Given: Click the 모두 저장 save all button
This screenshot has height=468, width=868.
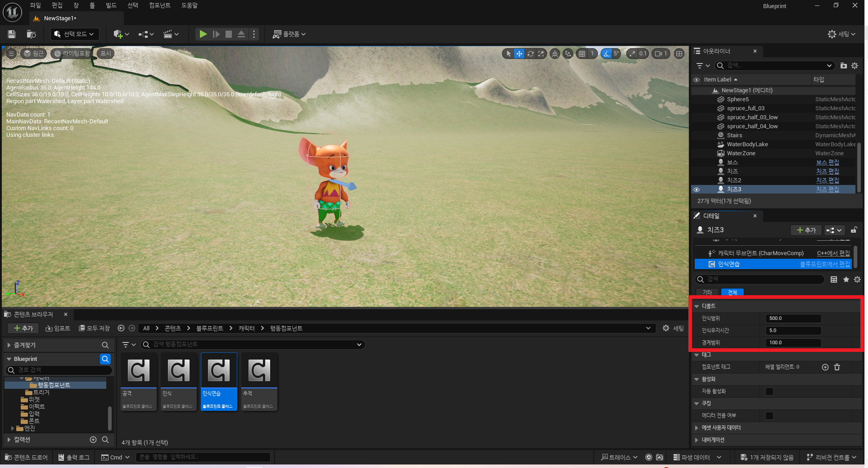Looking at the screenshot, I should click(x=95, y=328).
